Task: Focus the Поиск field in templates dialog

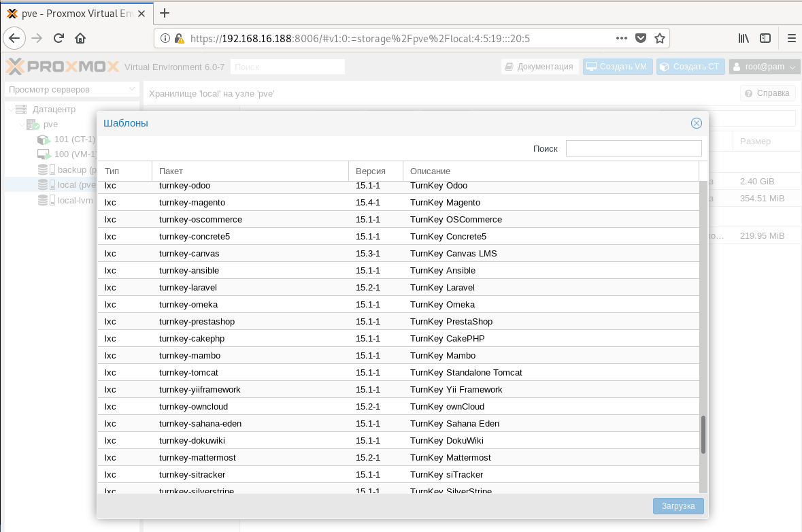Action: [x=633, y=148]
